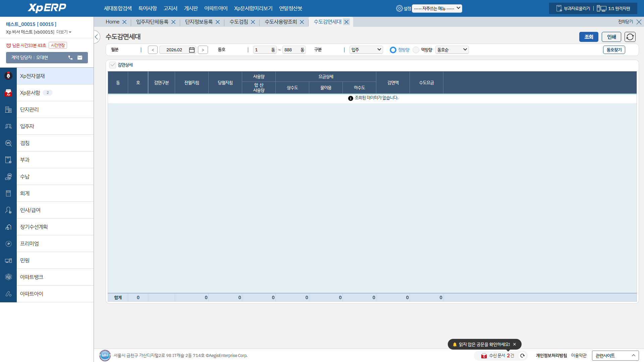Select the 역방향 radio button
The width and height of the screenshot is (644, 362).
click(x=416, y=50)
